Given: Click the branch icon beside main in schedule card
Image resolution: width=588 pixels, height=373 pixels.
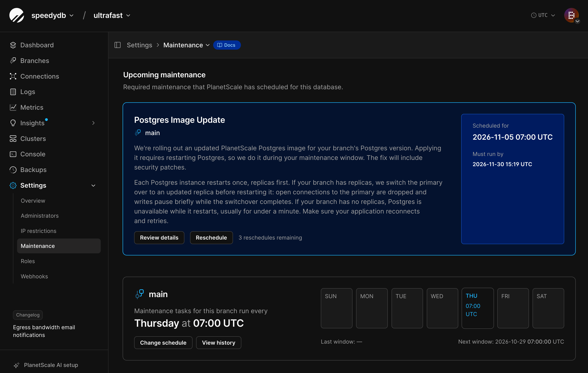Looking at the screenshot, I should [x=140, y=294].
